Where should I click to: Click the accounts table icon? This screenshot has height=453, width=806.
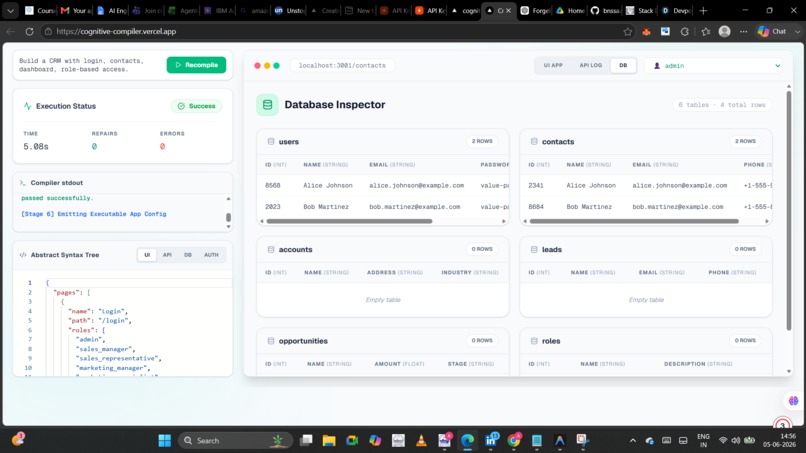tap(271, 249)
